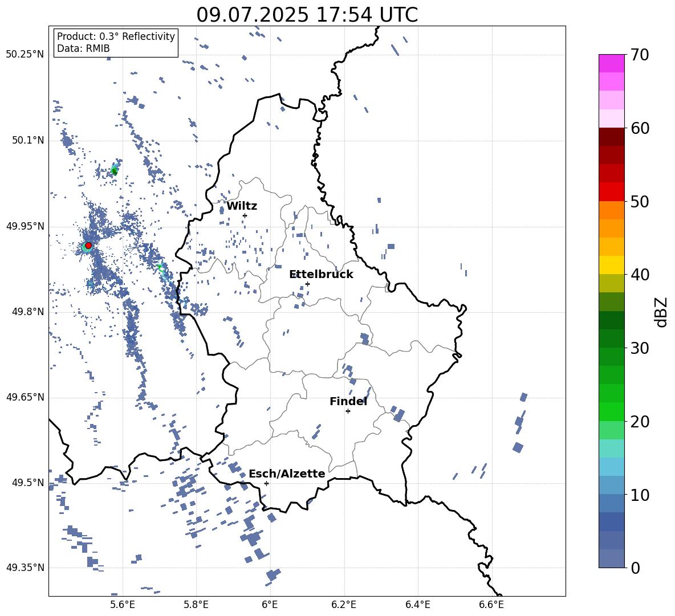
Task: Click the green echo cell near 50.05°N
Action: click(114, 170)
